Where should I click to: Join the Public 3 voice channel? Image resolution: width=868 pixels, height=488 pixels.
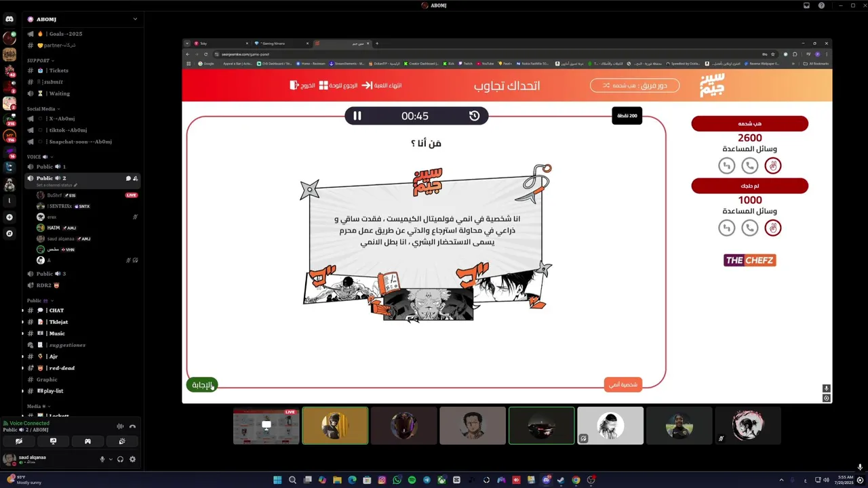pyautogui.click(x=81, y=274)
